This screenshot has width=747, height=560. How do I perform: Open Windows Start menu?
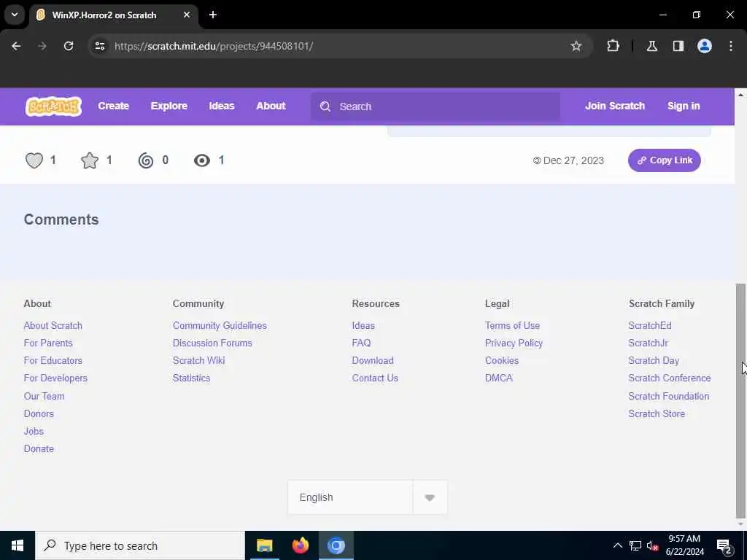point(18,545)
